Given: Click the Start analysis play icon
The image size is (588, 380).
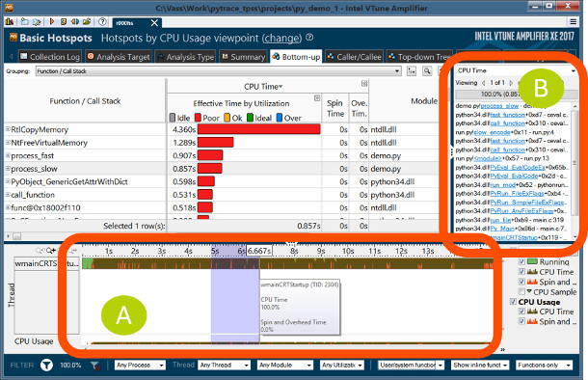Looking at the screenshot, I should [52, 22].
